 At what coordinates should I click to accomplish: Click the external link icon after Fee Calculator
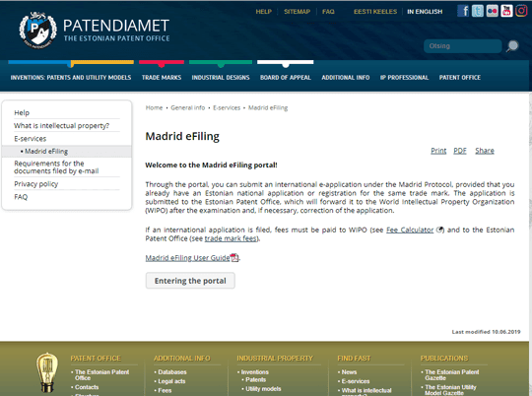[x=439, y=230]
